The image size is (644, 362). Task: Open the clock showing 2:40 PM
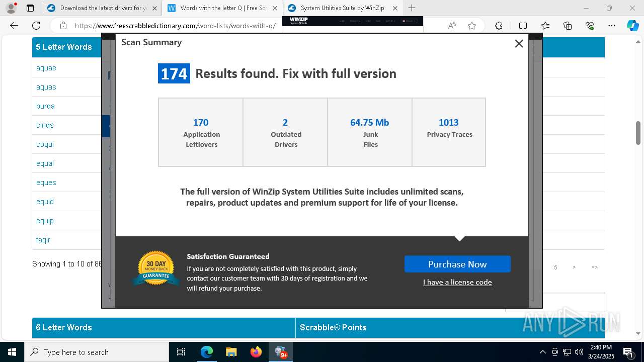[x=601, y=352]
